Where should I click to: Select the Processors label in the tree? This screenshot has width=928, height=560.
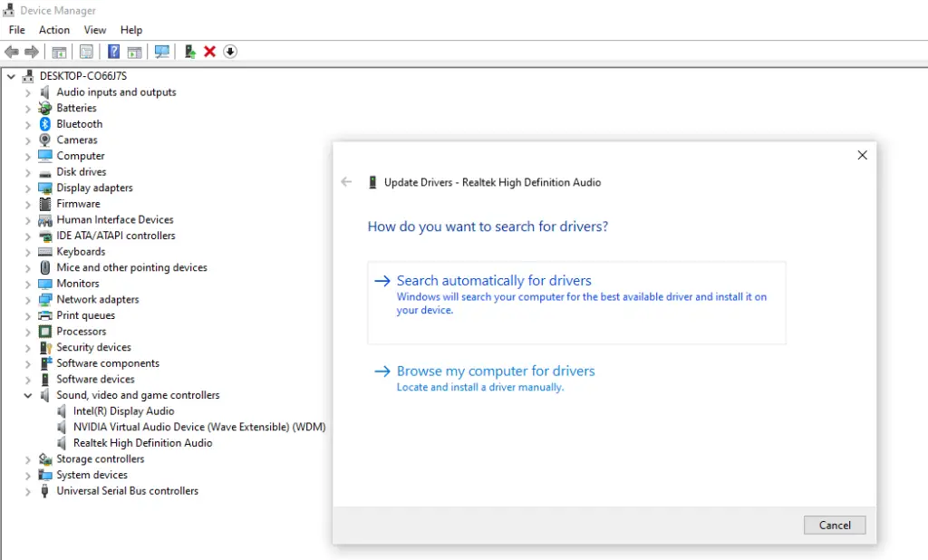(81, 332)
